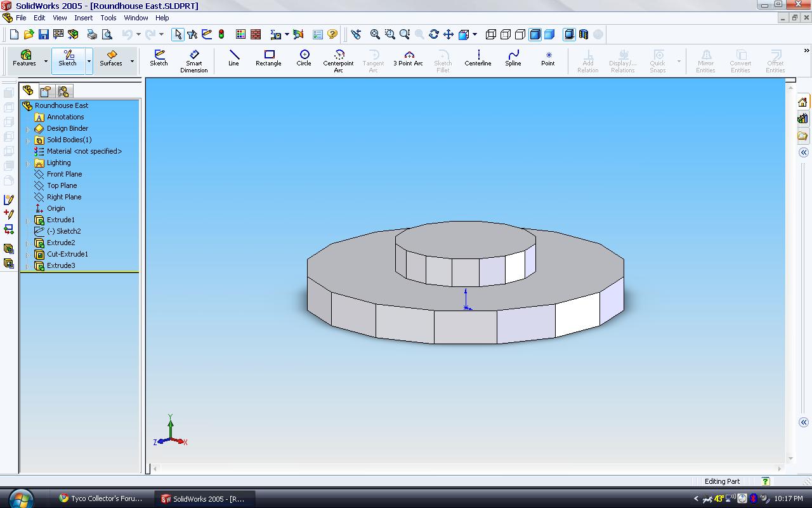Expand the Solid Bodies folder
812x508 pixels.
point(28,140)
